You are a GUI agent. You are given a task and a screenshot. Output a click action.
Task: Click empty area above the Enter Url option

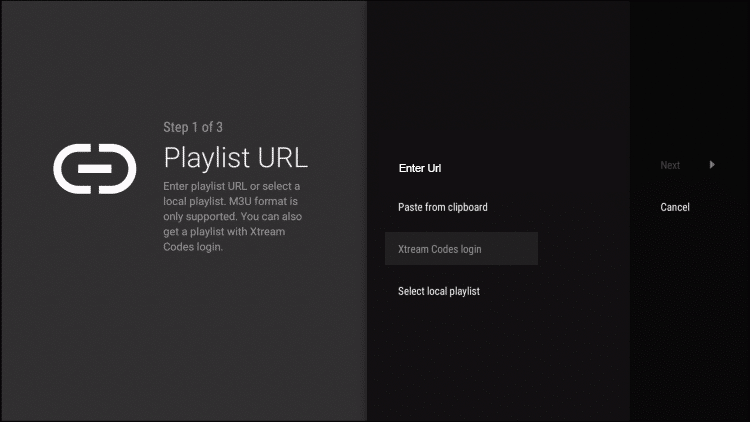[x=460, y=90]
